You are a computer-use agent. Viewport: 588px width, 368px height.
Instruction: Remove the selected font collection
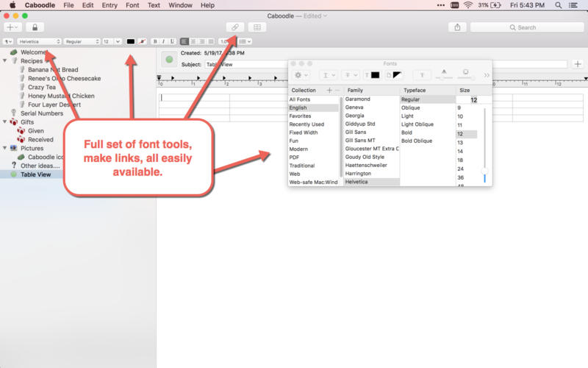click(x=337, y=90)
